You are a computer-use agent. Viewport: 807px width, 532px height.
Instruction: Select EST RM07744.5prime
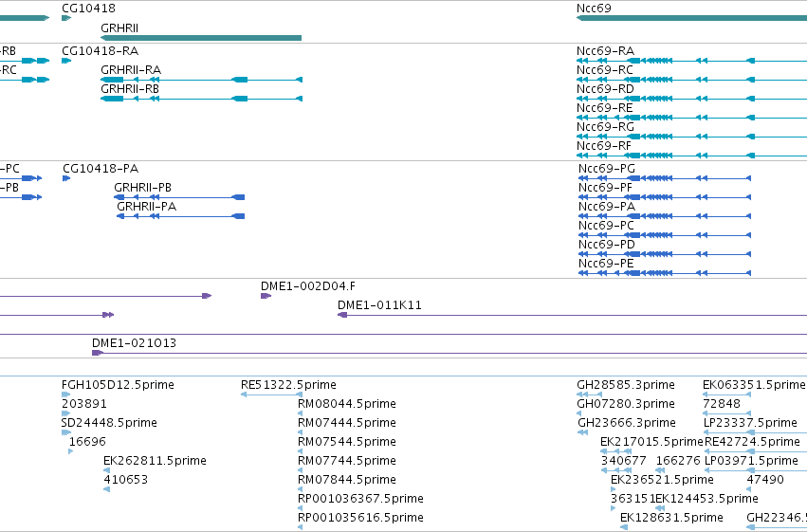(347, 461)
